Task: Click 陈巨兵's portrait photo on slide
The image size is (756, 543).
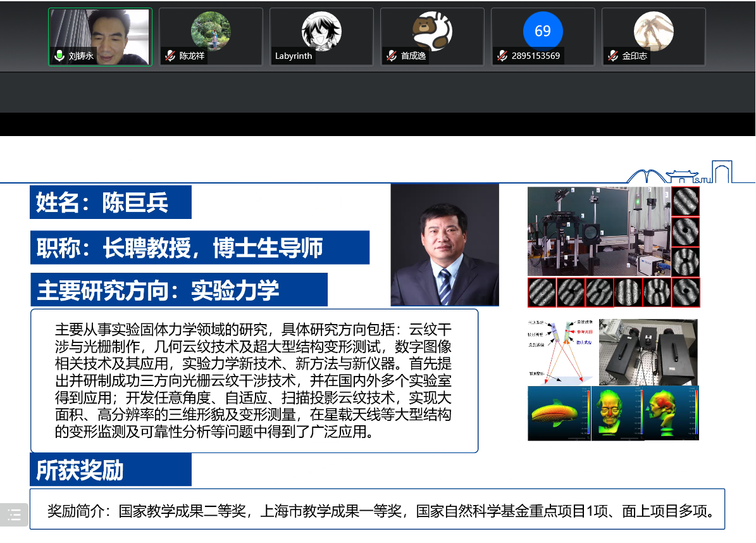Action: (444, 244)
